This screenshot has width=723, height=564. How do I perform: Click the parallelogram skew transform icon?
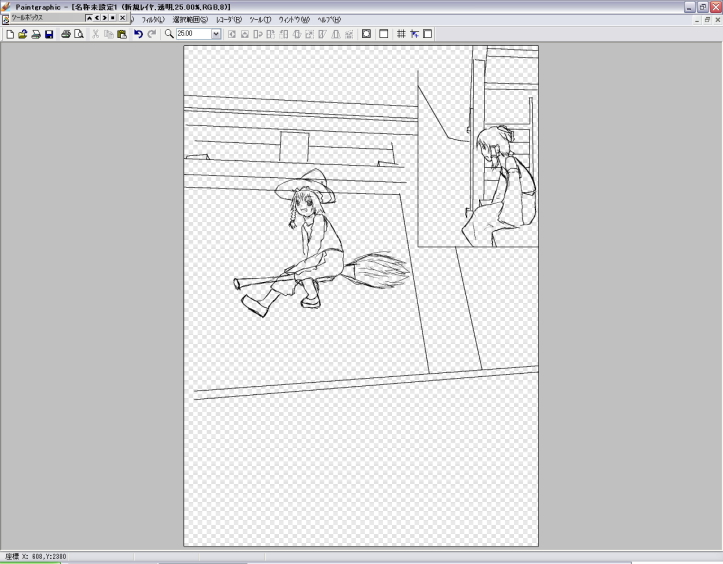click(323, 34)
